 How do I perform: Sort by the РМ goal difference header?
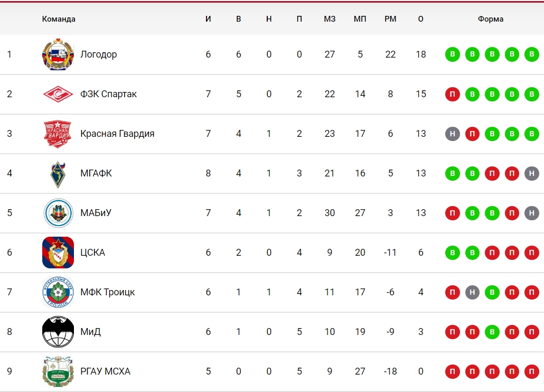coord(390,19)
